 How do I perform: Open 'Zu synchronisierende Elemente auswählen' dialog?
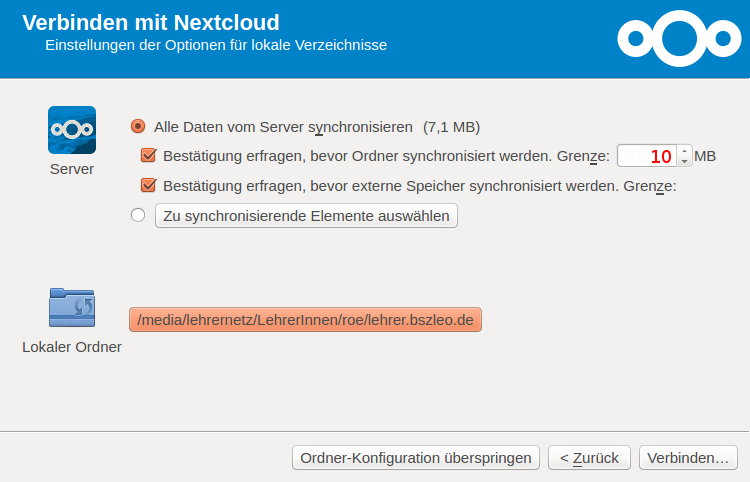[306, 216]
